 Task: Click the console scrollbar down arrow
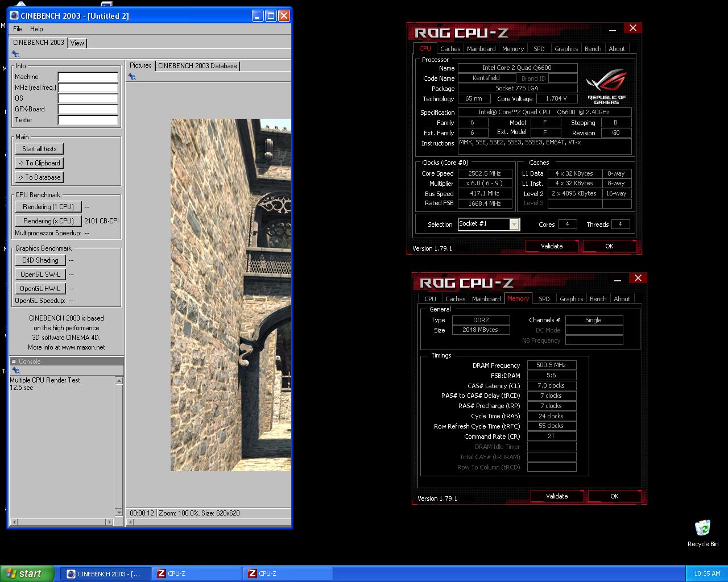(x=119, y=513)
